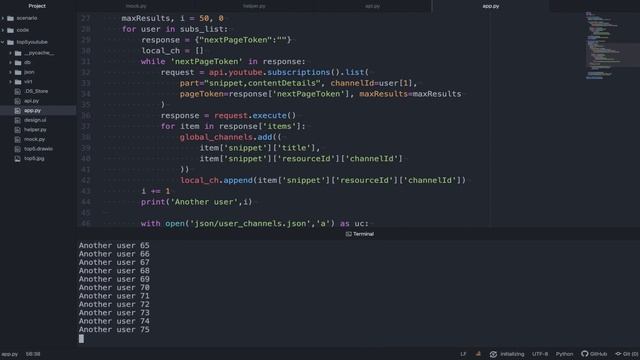Select the scenario folder name

27,18
